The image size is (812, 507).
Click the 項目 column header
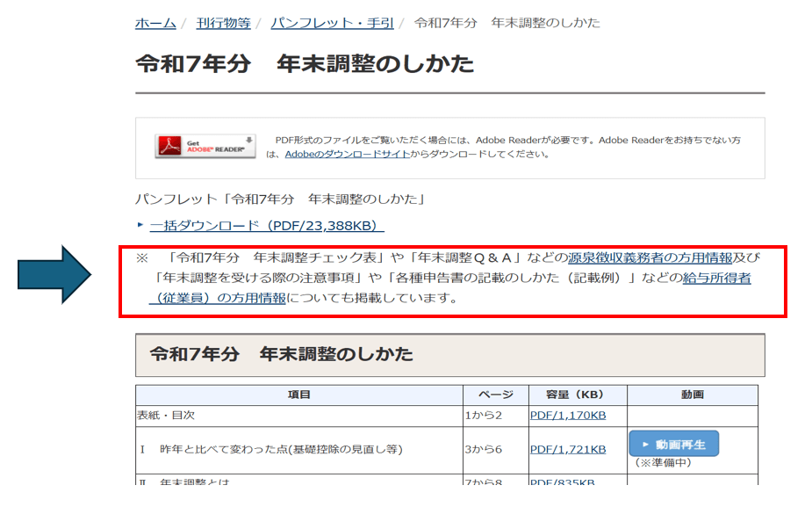pos(299,395)
